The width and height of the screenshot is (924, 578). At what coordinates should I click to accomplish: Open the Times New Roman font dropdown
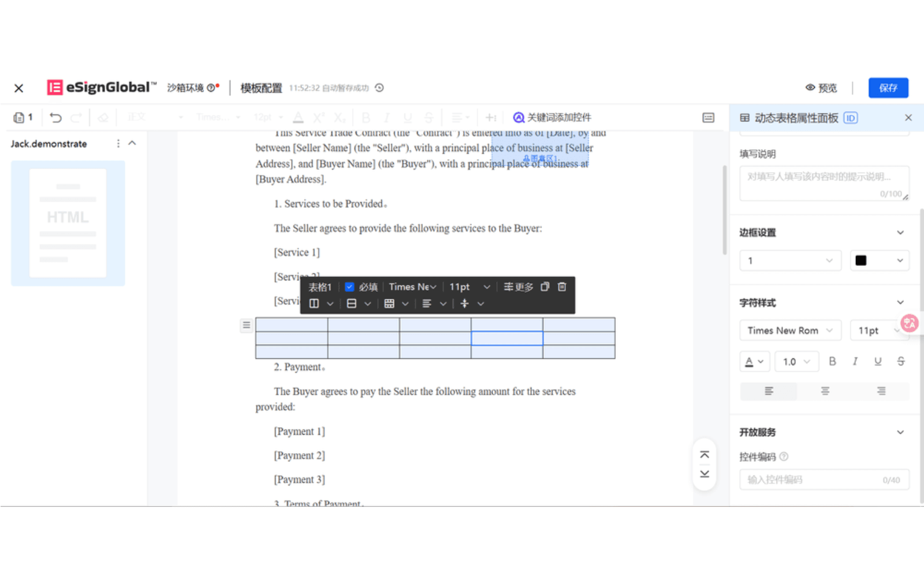789,331
